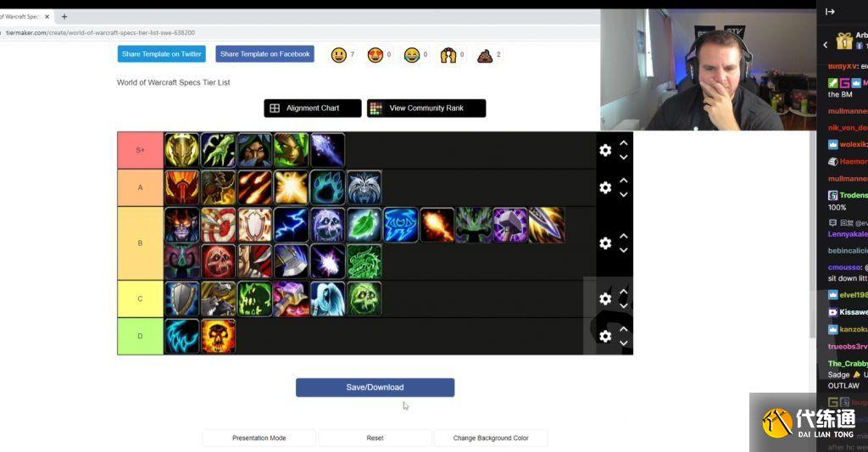The height and width of the screenshot is (452, 868).
Task: Select the green leaf spec icon in B tier
Action: tap(364, 225)
